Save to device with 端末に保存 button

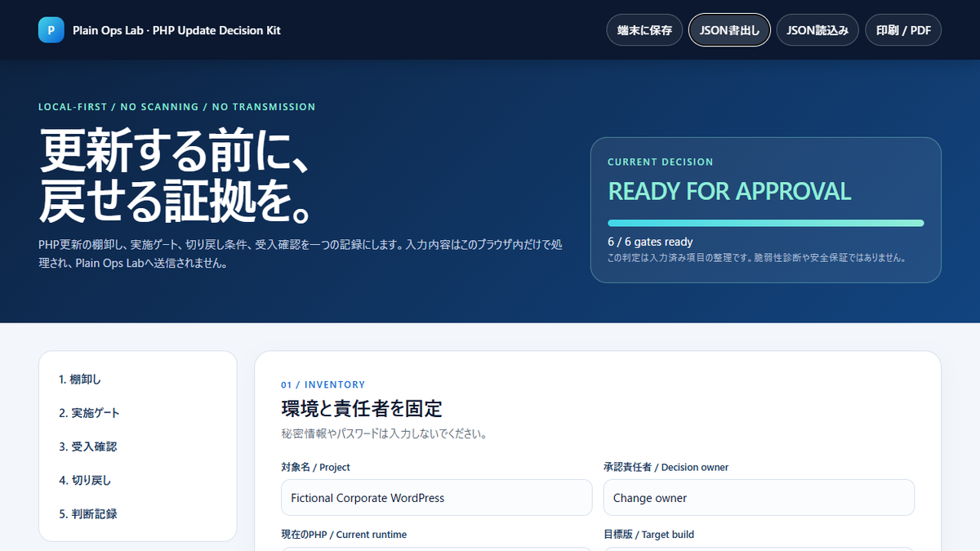tap(644, 30)
